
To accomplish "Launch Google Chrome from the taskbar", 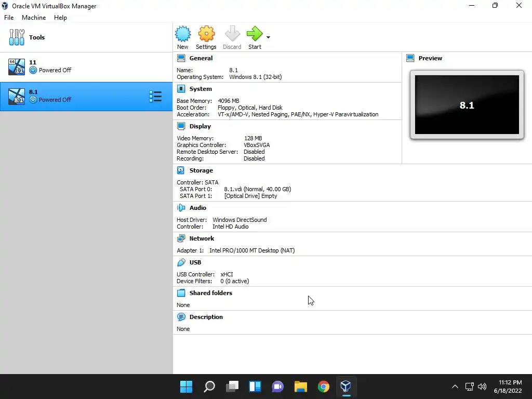I will pyautogui.click(x=323, y=387).
